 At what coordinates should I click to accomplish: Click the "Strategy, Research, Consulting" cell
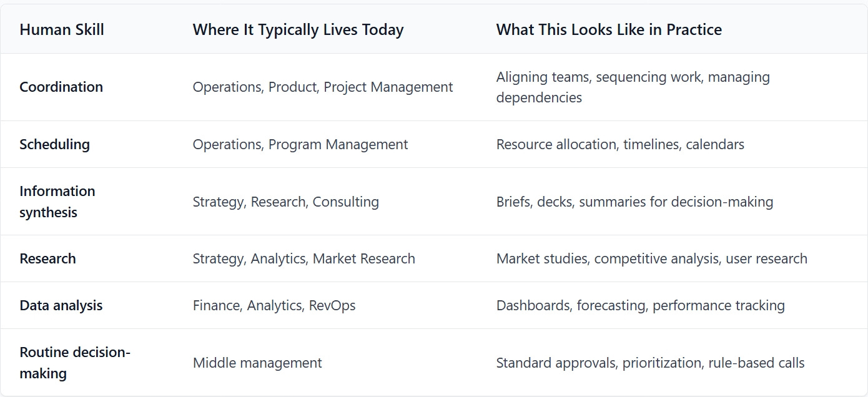[285, 202]
